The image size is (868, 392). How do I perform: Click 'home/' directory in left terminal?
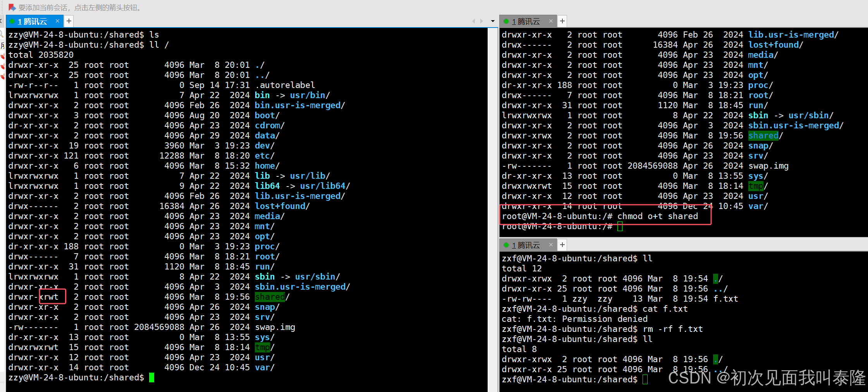(267, 166)
